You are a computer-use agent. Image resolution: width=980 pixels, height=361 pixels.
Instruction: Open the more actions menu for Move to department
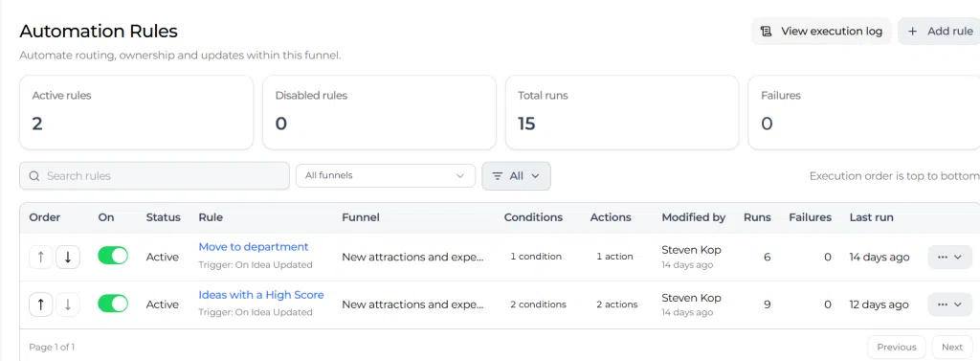[950, 258]
